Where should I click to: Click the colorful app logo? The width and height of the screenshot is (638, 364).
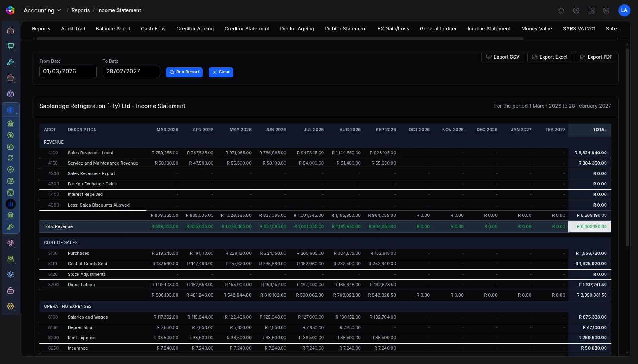(x=10, y=10)
